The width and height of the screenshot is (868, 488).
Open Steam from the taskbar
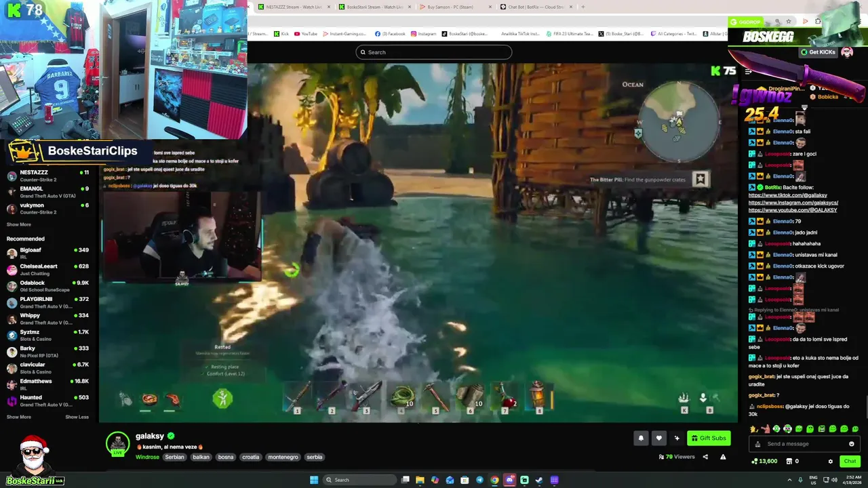[x=539, y=480]
